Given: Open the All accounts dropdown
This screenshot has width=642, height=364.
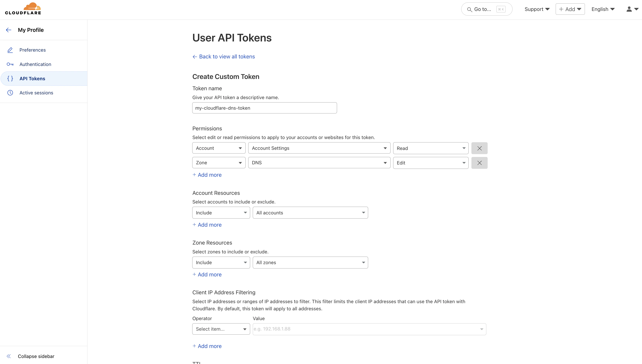Looking at the screenshot, I should [310, 213].
